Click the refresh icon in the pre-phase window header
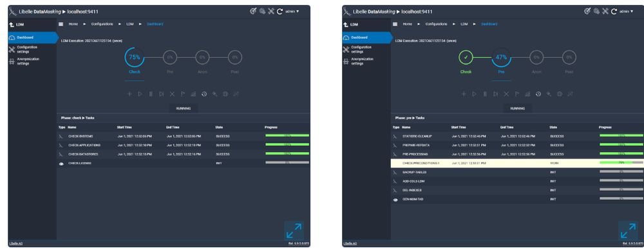 click(x=614, y=12)
